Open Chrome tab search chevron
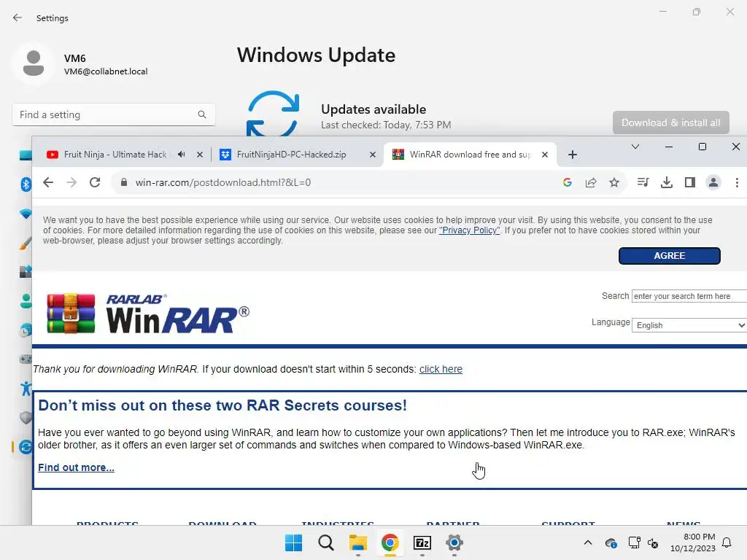 [x=635, y=147]
